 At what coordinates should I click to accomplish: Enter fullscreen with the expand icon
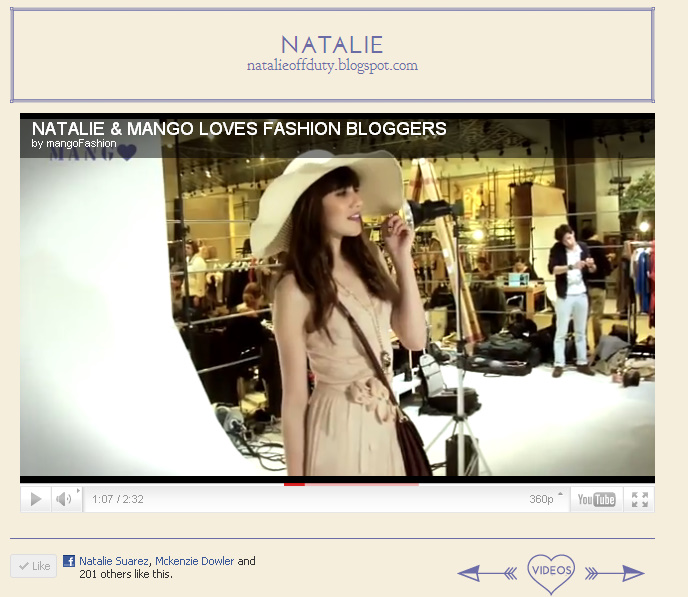pyautogui.click(x=639, y=499)
